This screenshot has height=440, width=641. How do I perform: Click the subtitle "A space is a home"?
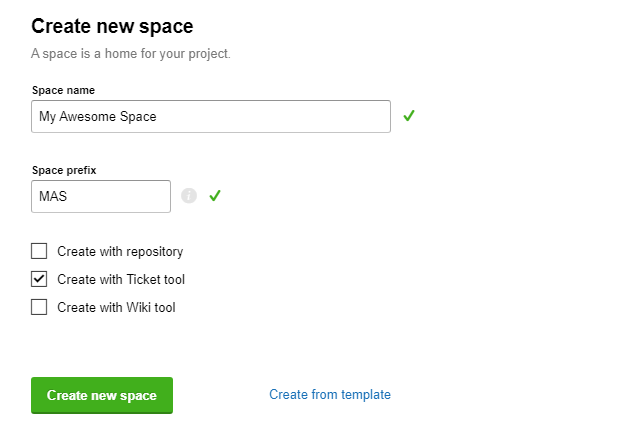click(x=131, y=53)
